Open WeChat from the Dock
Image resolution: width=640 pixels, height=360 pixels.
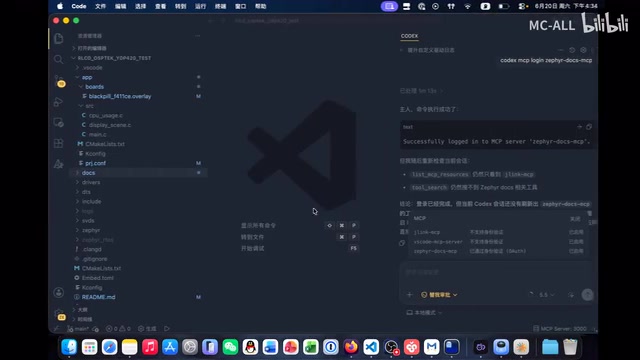[230, 347]
